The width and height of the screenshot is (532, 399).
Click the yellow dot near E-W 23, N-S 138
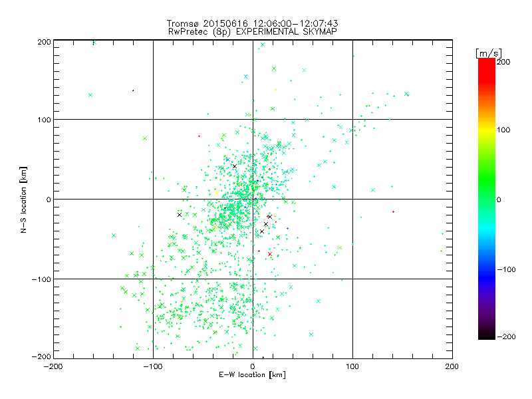coord(275,90)
